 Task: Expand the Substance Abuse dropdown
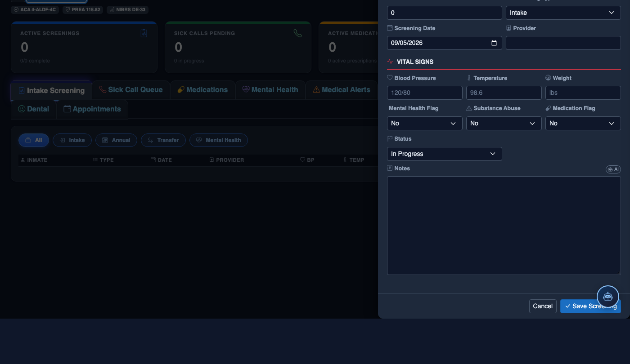[x=504, y=123]
